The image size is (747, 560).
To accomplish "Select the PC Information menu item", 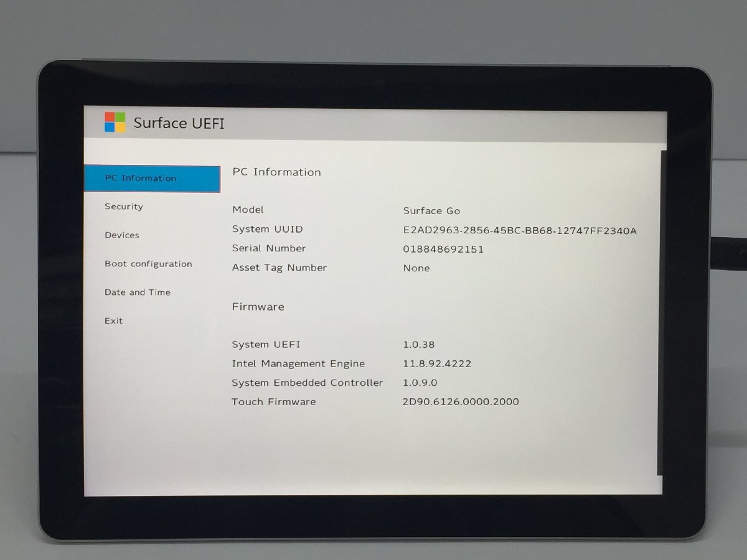I will 153,179.
